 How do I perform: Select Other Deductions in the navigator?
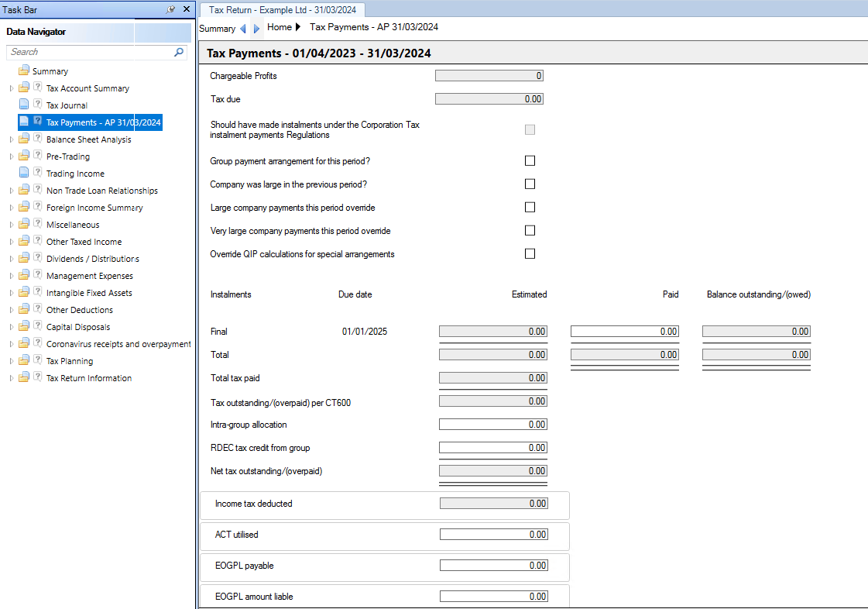pyautogui.click(x=80, y=310)
